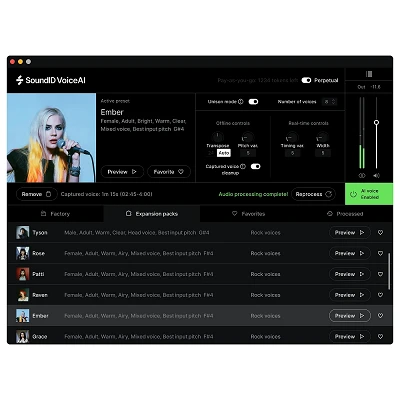Preview the Ember voice in list
This screenshot has height=400, width=400.
tap(350, 316)
